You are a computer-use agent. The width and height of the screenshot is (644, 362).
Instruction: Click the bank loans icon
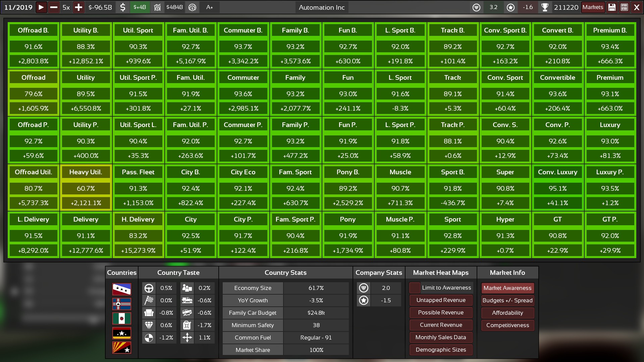click(x=157, y=7)
